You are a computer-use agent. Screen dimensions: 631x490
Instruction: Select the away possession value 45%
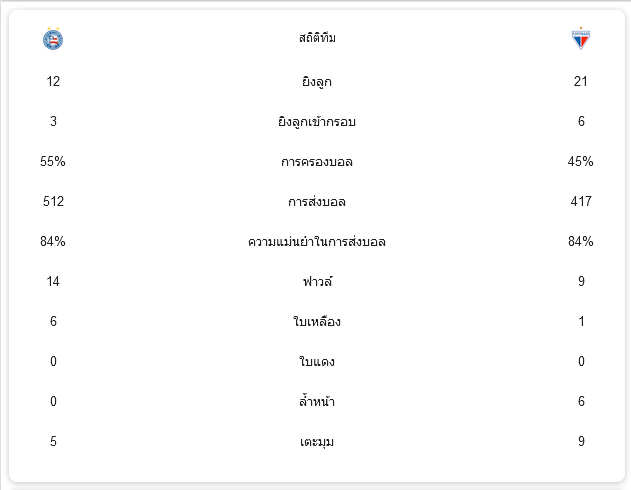[x=581, y=162]
